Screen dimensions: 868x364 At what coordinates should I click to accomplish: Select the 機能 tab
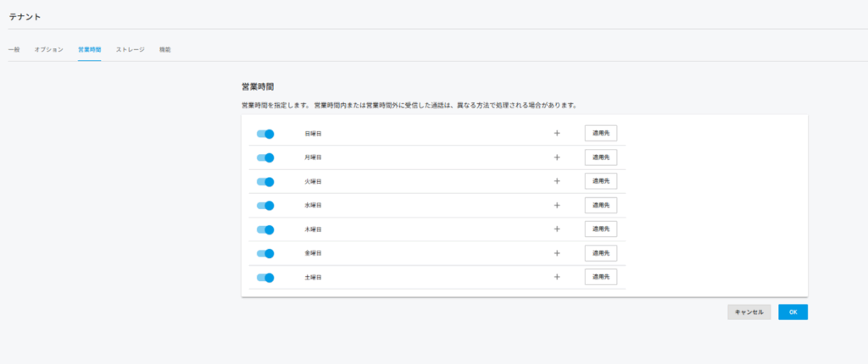pyautogui.click(x=164, y=50)
